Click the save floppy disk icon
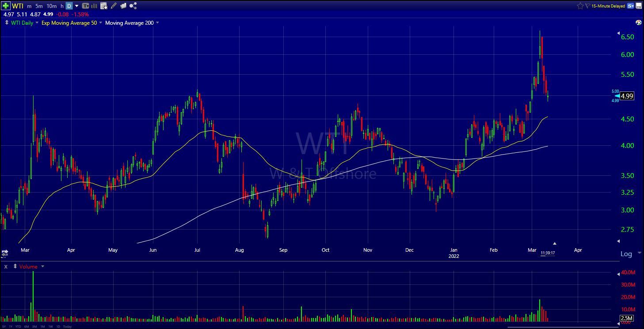Image resolution: width=644 pixels, height=329 pixels. [x=639, y=6]
